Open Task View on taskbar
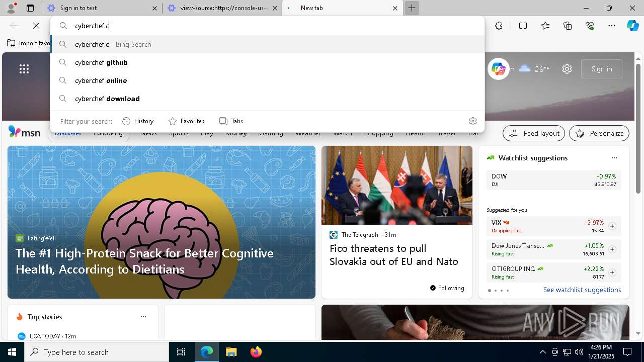Screen dimensions: 644x362 [181, 352]
